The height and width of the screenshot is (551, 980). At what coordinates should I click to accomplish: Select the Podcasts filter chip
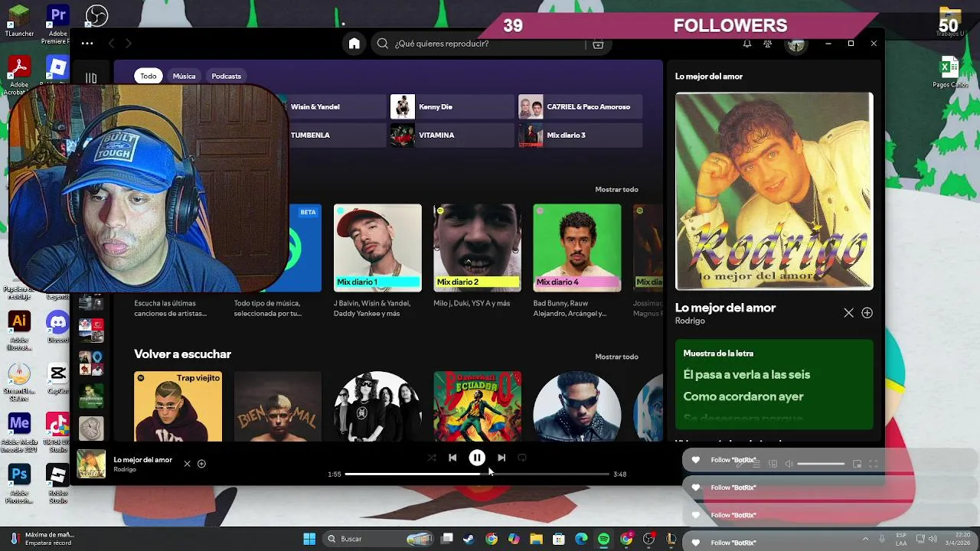pyautogui.click(x=226, y=76)
